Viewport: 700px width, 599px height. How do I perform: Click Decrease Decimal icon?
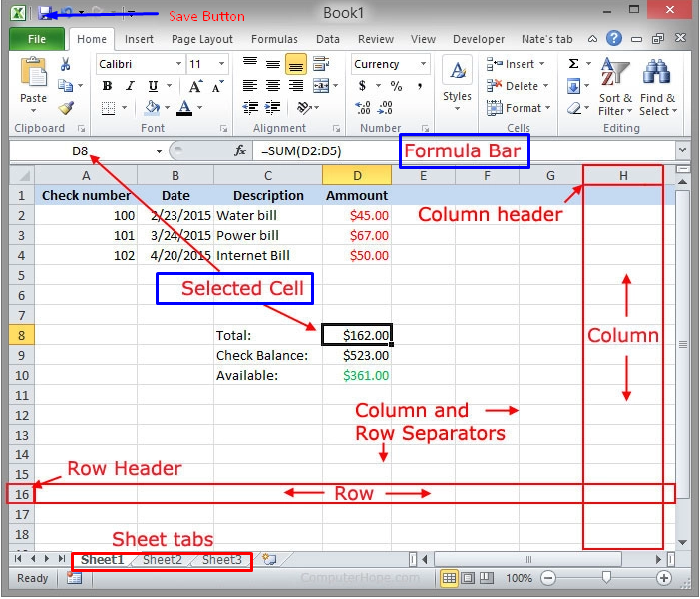tap(385, 108)
